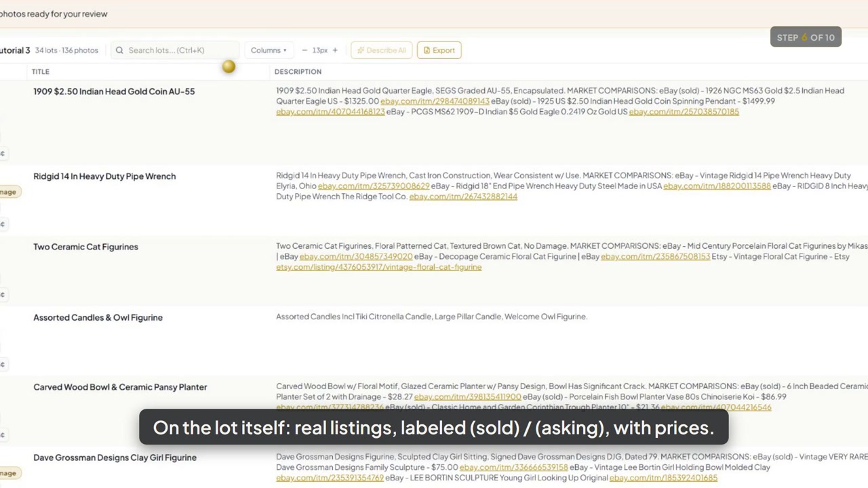Click the 34 lots · 136 photos count
Image resolution: width=868 pixels, height=488 pixels.
click(66, 50)
